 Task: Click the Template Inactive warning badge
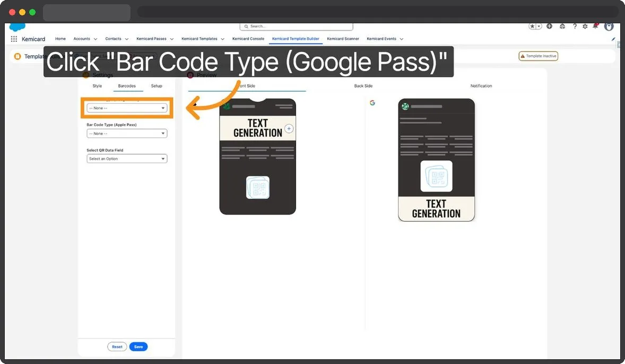pos(538,56)
